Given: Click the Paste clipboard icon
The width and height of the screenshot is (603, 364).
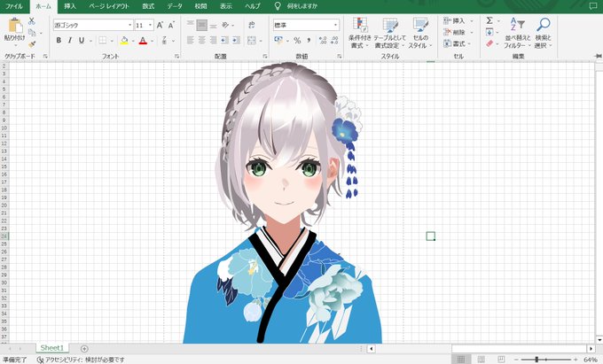Looking at the screenshot, I should pos(15,26).
